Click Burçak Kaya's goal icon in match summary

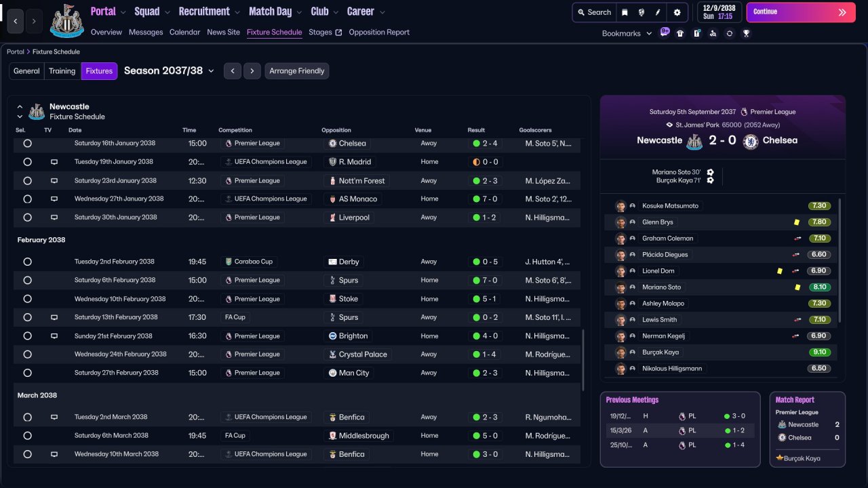pos(710,180)
